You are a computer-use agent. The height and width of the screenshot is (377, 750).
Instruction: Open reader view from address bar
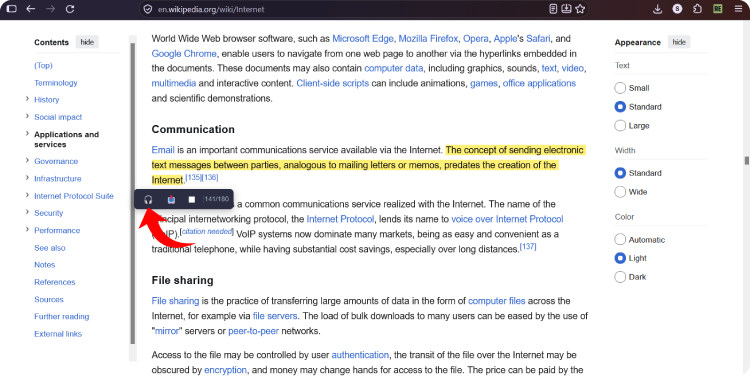pyautogui.click(x=553, y=9)
